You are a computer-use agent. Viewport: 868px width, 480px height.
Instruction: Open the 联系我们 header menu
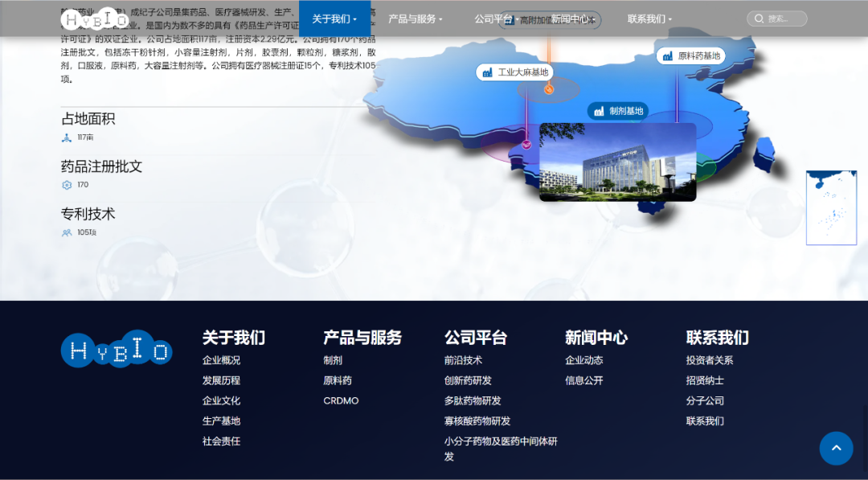click(x=649, y=18)
